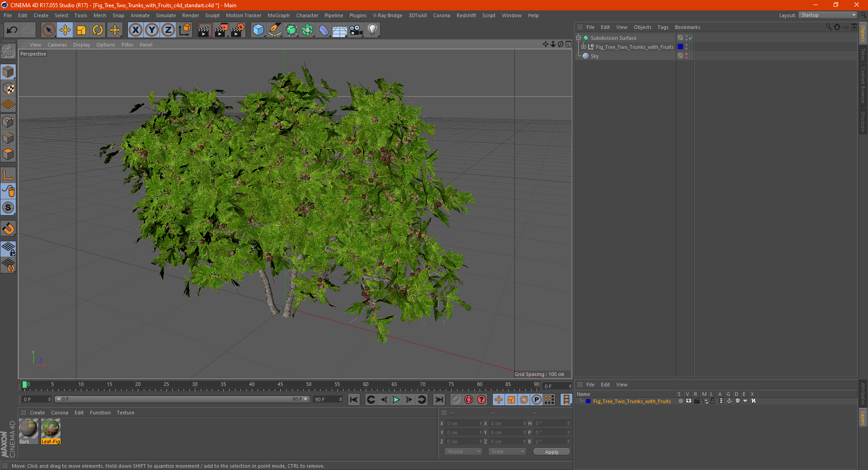This screenshot has width=868, height=470.
Task: Open Content Browser side tab
Action: coord(863,85)
